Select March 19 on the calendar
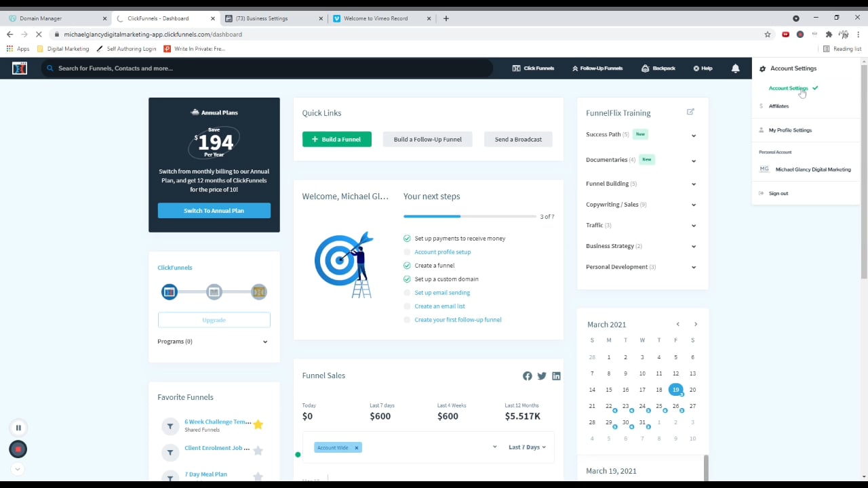This screenshot has width=868, height=488. coord(675,390)
